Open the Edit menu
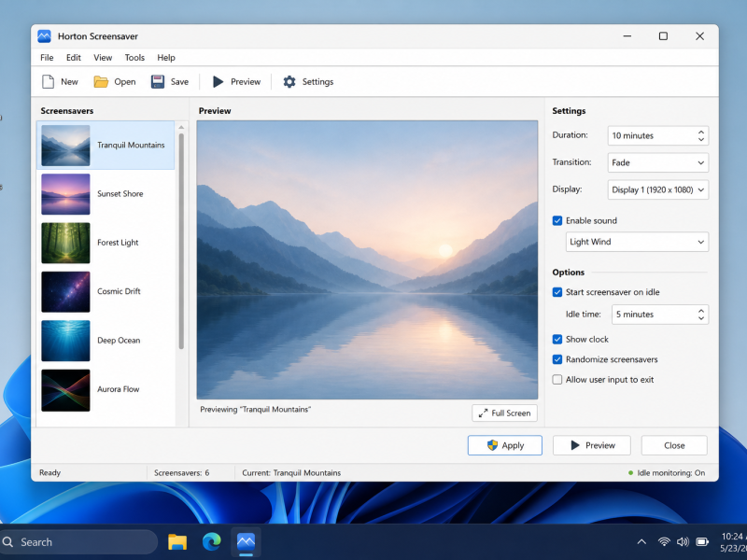Image resolution: width=747 pixels, height=560 pixels. pos(74,58)
